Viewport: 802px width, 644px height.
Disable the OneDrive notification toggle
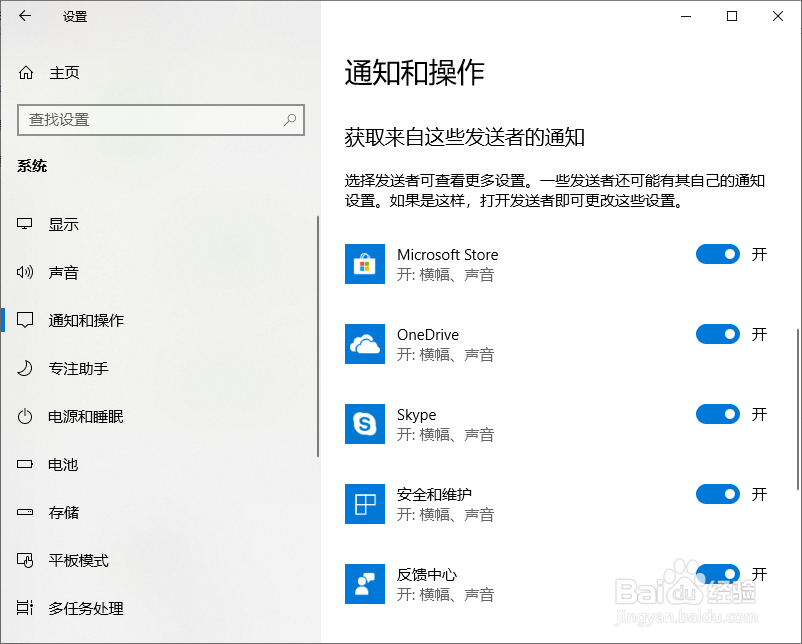(717, 334)
